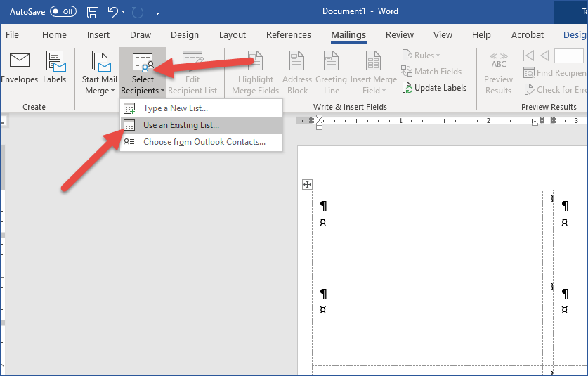Choose Use an Existing List option
This screenshot has width=588, height=376.
201,125
